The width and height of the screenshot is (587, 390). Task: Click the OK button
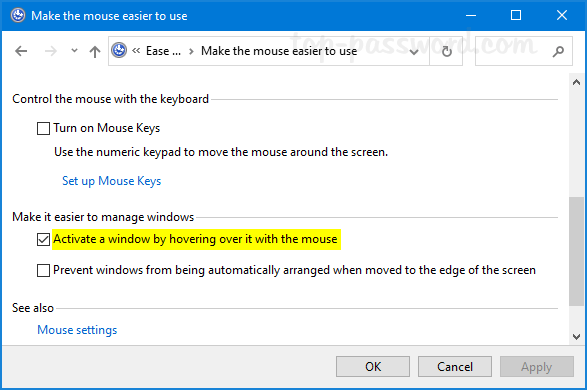[373, 366]
